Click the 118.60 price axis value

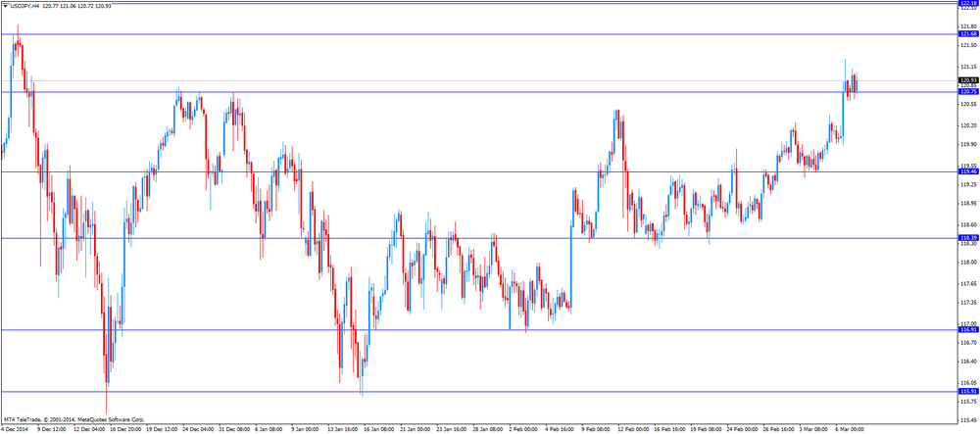[969, 224]
